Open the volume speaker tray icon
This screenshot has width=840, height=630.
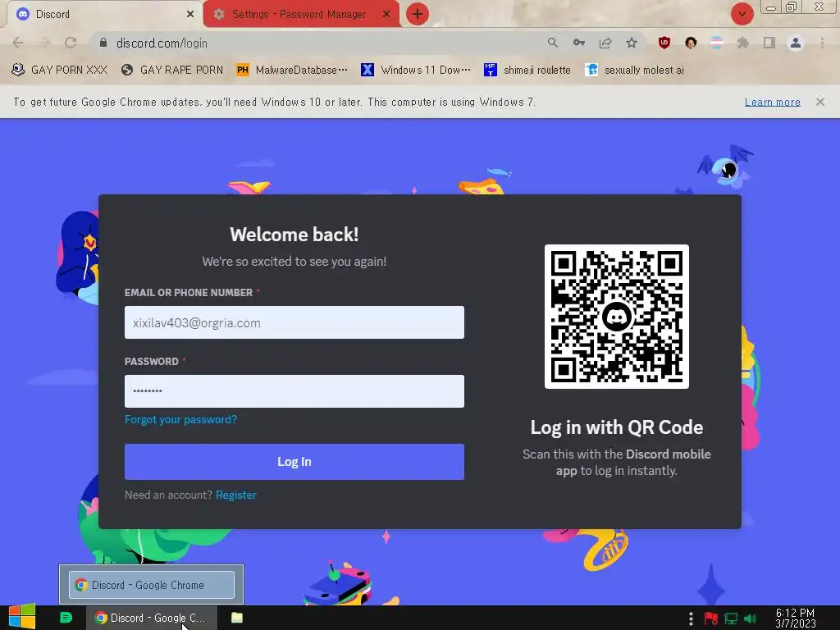click(750, 619)
